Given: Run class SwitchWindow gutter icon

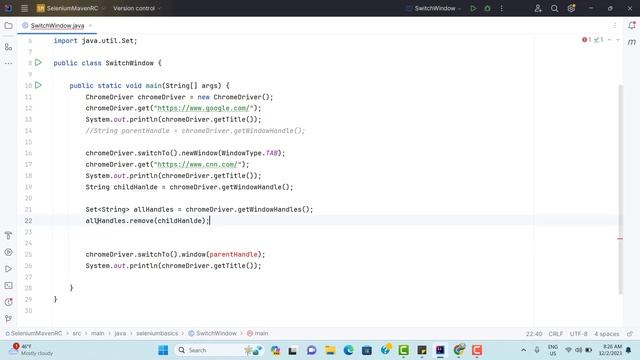Looking at the screenshot, I should click(x=38, y=62).
